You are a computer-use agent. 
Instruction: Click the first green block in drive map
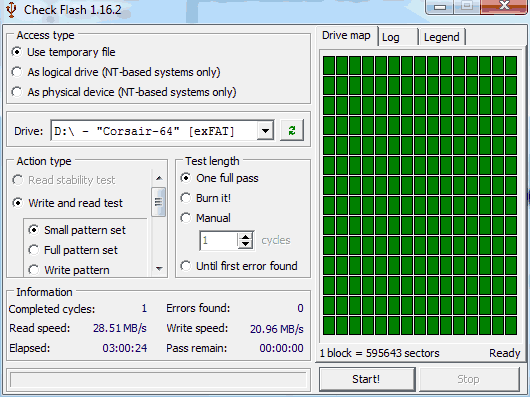329,66
